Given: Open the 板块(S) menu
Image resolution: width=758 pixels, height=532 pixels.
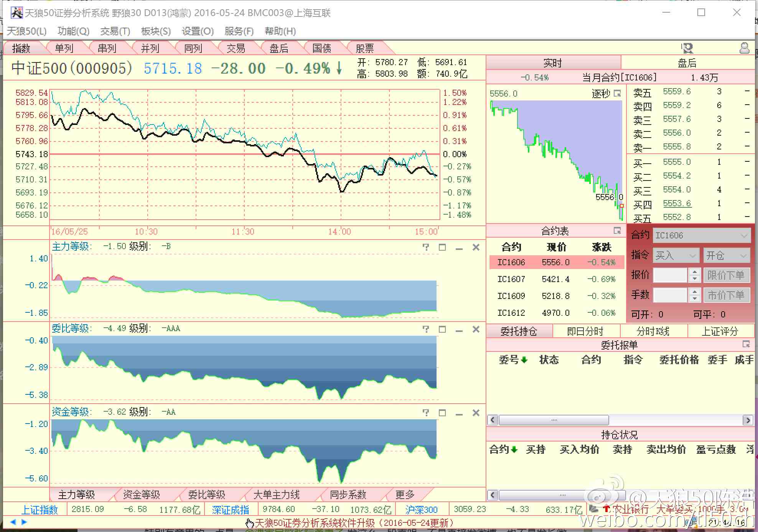Looking at the screenshot, I should pyautogui.click(x=156, y=31).
